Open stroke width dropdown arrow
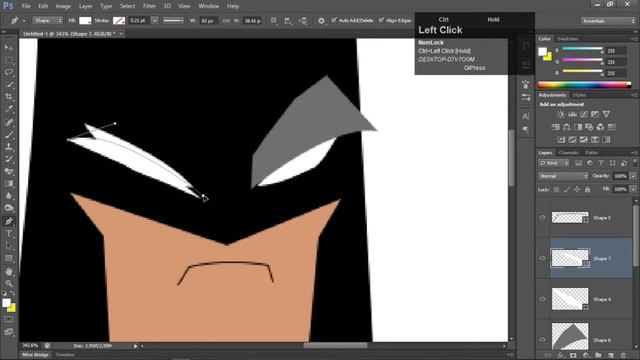 [155, 20]
